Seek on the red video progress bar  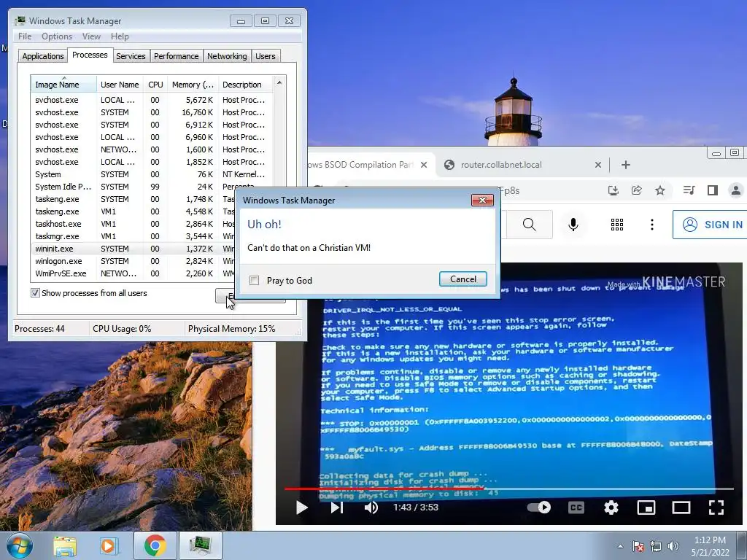tap(508, 489)
